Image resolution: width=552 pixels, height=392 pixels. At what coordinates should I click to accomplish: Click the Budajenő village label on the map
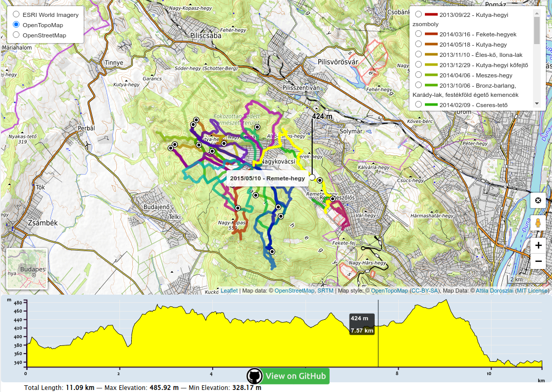[x=156, y=207]
